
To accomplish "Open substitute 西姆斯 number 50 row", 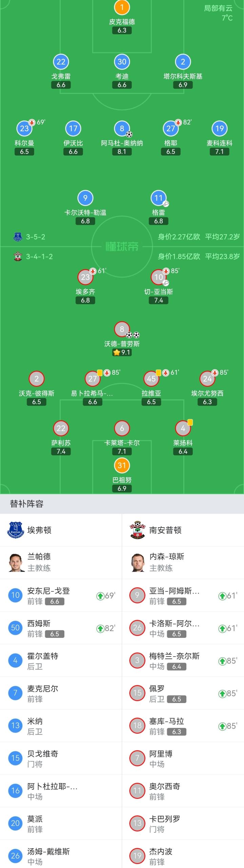I will (x=61, y=628).
